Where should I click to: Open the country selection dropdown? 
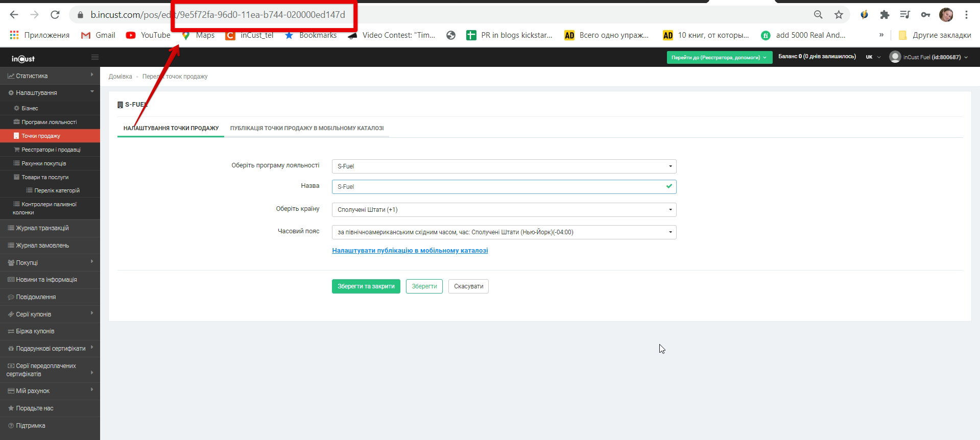coord(504,210)
